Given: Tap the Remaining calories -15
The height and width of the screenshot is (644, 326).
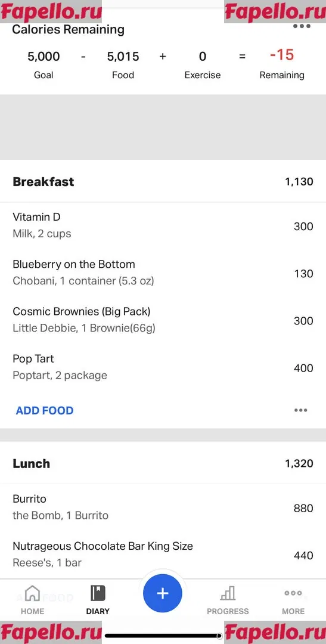Looking at the screenshot, I should (x=282, y=55).
